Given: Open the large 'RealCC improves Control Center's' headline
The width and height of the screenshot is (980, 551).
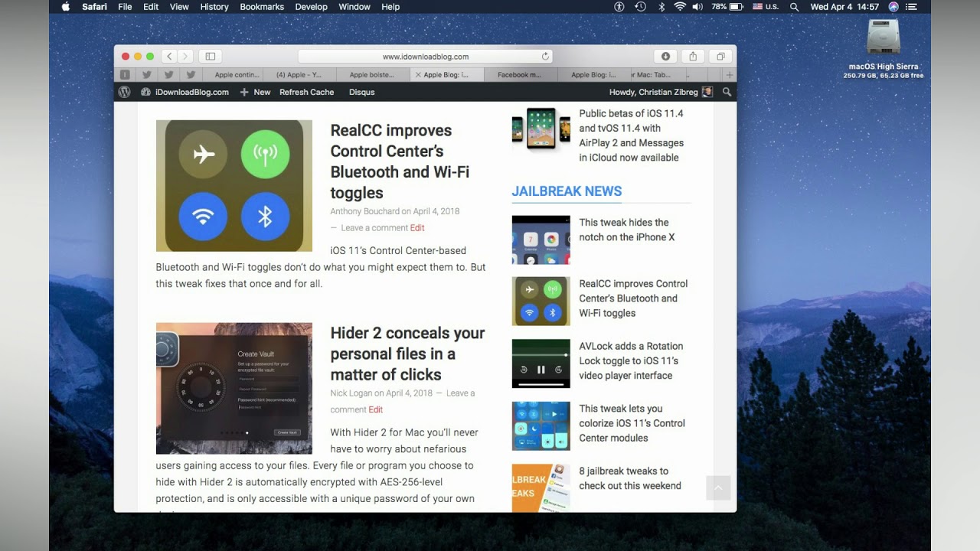Looking at the screenshot, I should point(400,161).
